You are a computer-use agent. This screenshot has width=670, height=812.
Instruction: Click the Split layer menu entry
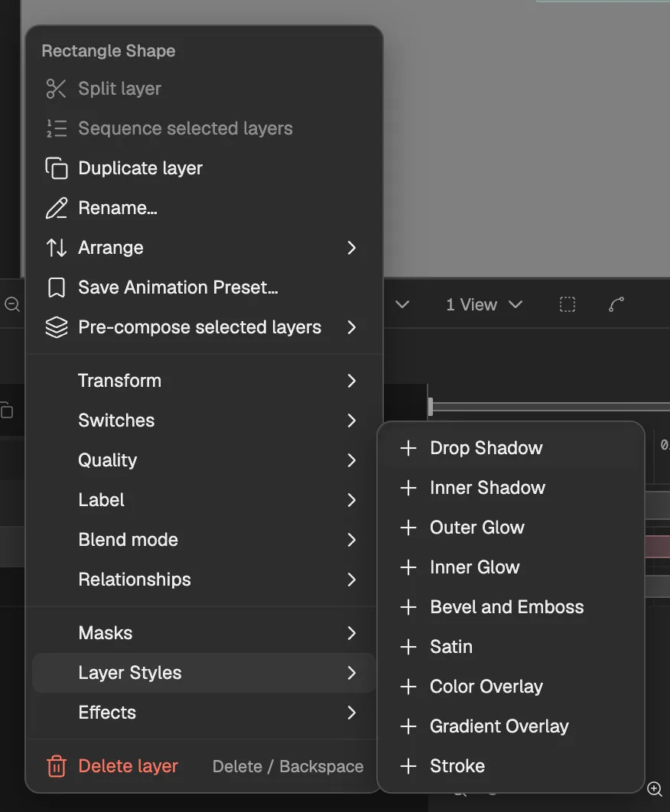(x=204, y=89)
